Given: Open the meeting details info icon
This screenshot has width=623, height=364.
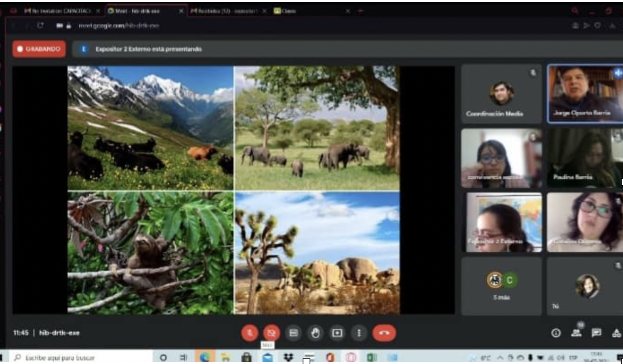Looking at the screenshot, I should pyautogui.click(x=556, y=333).
